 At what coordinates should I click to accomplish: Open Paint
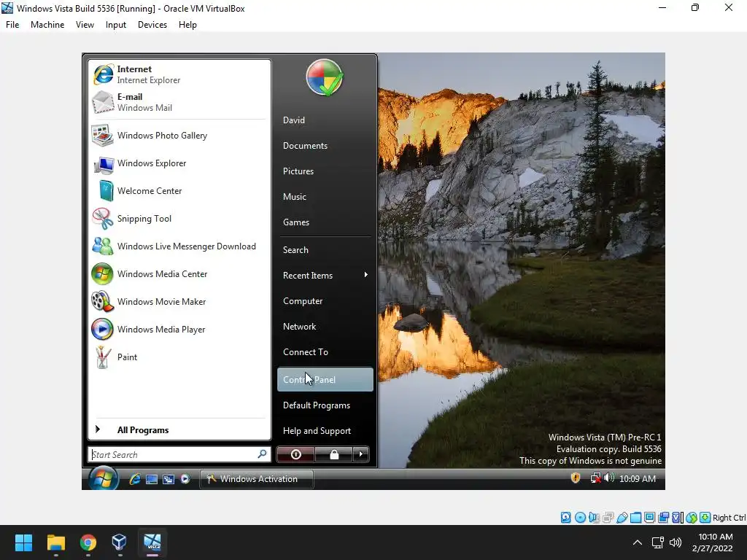pyautogui.click(x=179, y=357)
